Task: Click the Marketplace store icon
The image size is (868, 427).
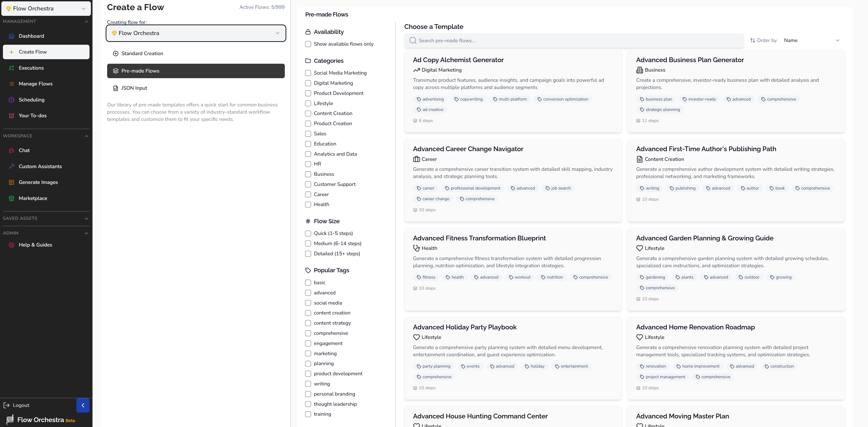Action: [x=12, y=198]
